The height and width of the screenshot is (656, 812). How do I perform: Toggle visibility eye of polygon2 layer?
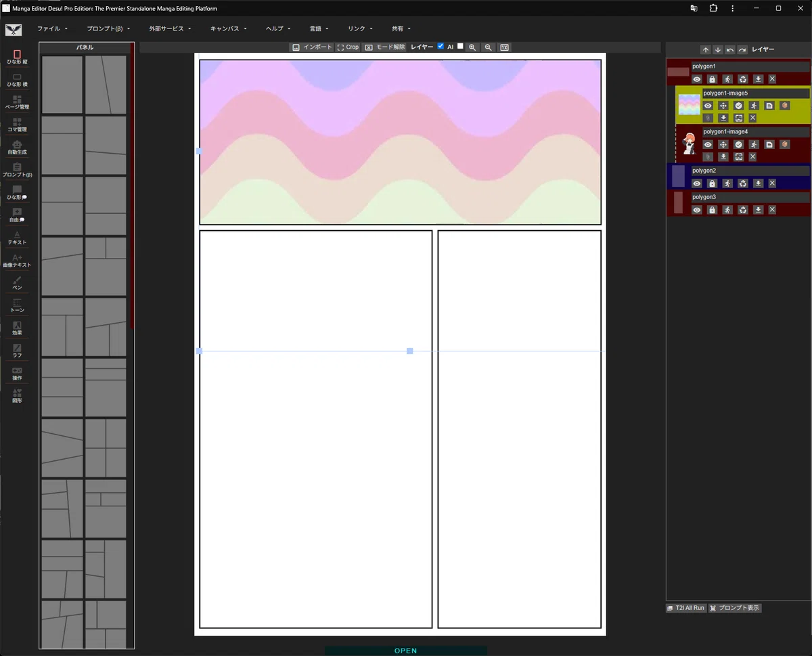point(696,183)
